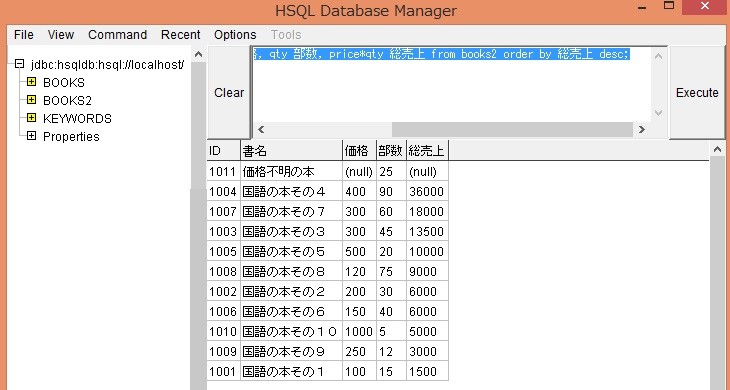Image resolution: width=730 pixels, height=390 pixels.
Task: Expand the BOOKS table node
Action: [31, 82]
